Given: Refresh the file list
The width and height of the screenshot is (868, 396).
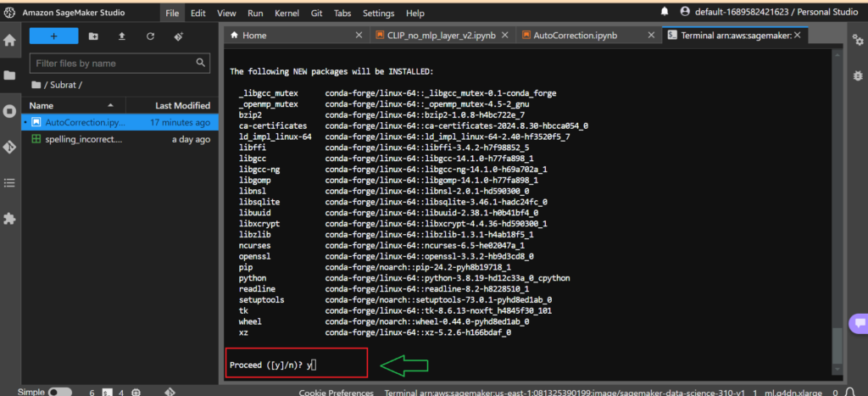Looking at the screenshot, I should point(150,36).
